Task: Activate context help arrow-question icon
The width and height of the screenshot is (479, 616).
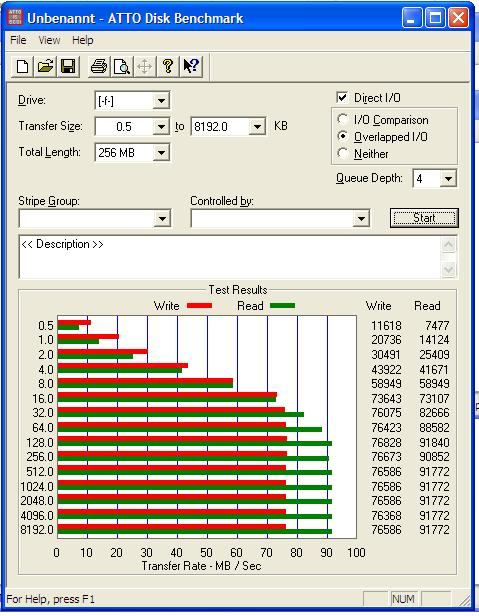Action: coord(191,66)
